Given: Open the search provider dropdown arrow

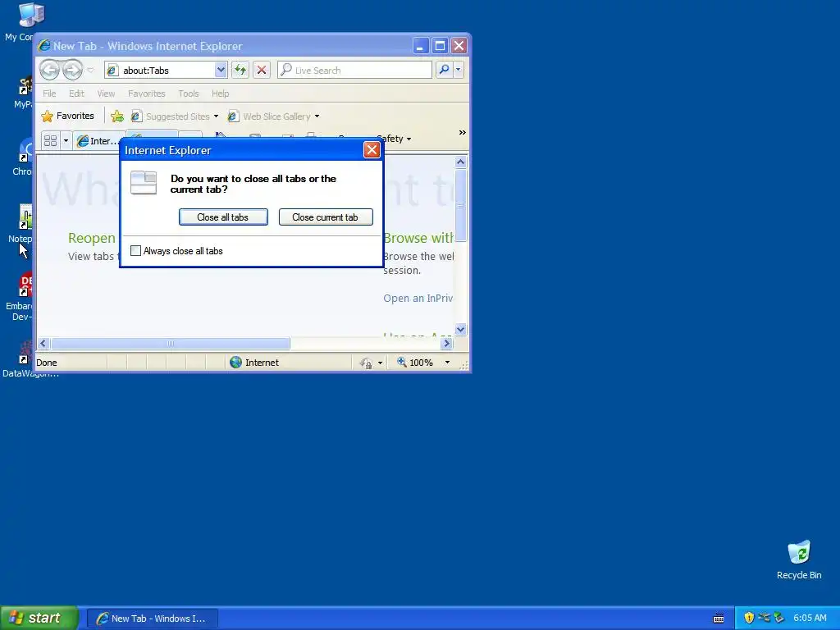Looking at the screenshot, I should click(458, 70).
